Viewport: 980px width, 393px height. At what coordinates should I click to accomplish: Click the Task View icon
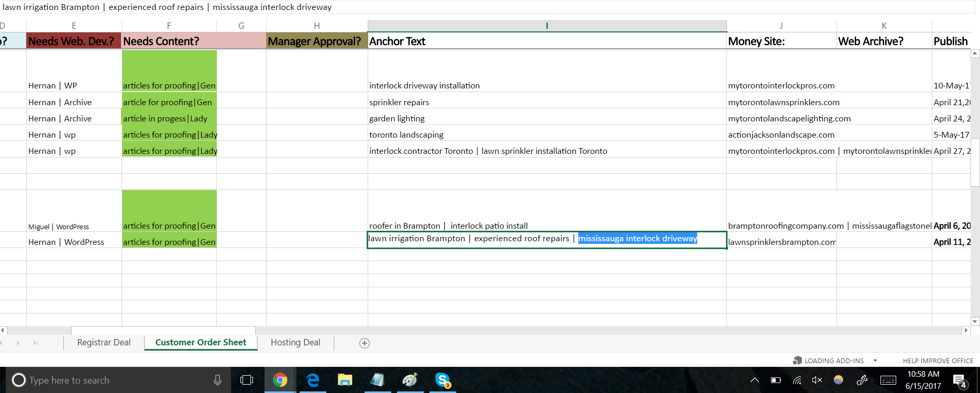246,380
